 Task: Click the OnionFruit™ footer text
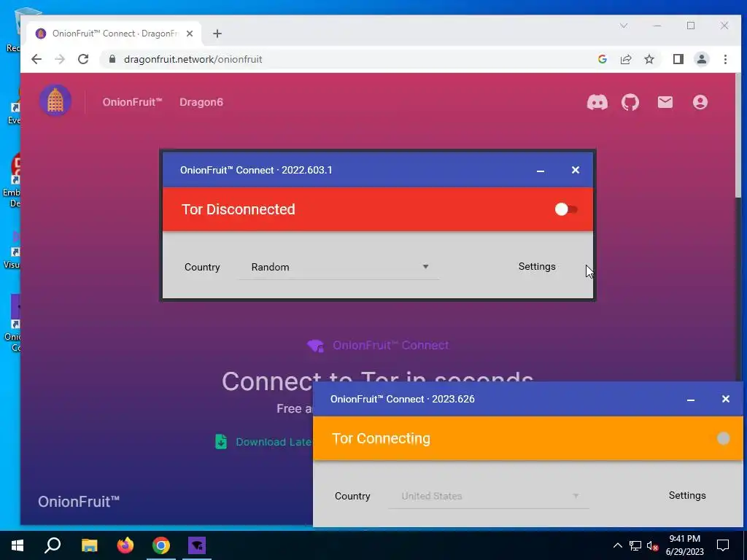pyautogui.click(x=79, y=502)
